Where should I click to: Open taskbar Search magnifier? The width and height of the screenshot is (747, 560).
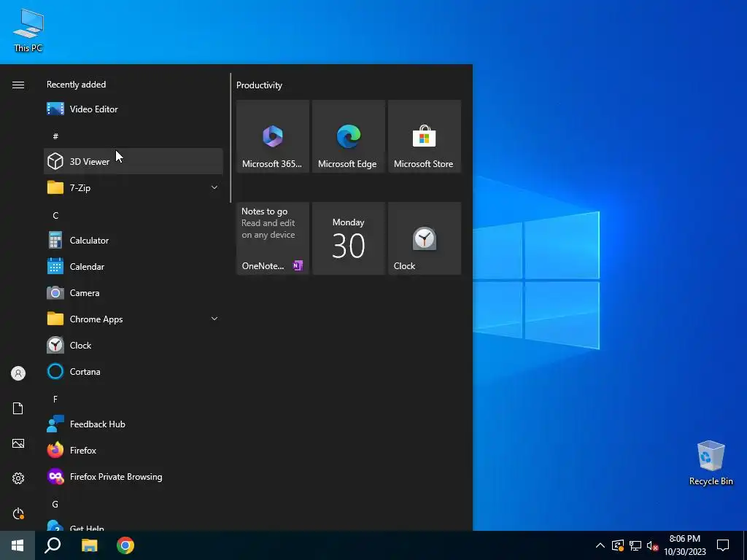pyautogui.click(x=53, y=545)
